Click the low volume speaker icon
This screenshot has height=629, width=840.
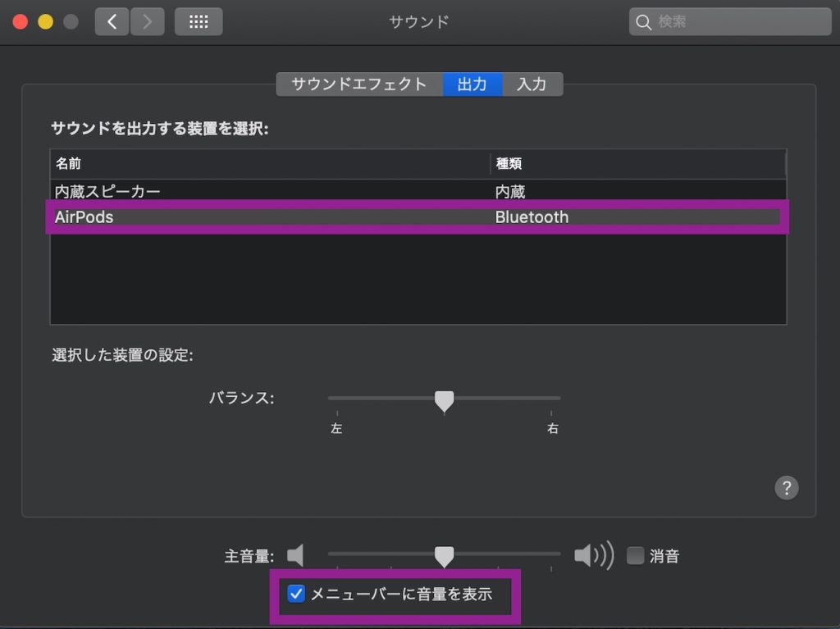click(x=295, y=555)
